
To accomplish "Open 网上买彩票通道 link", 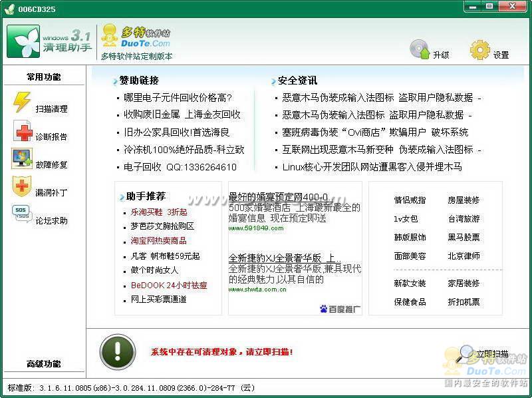I will click(x=158, y=299).
